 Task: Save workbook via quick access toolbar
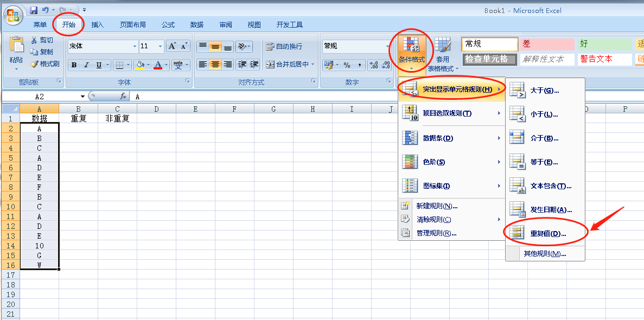[x=34, y=10]
